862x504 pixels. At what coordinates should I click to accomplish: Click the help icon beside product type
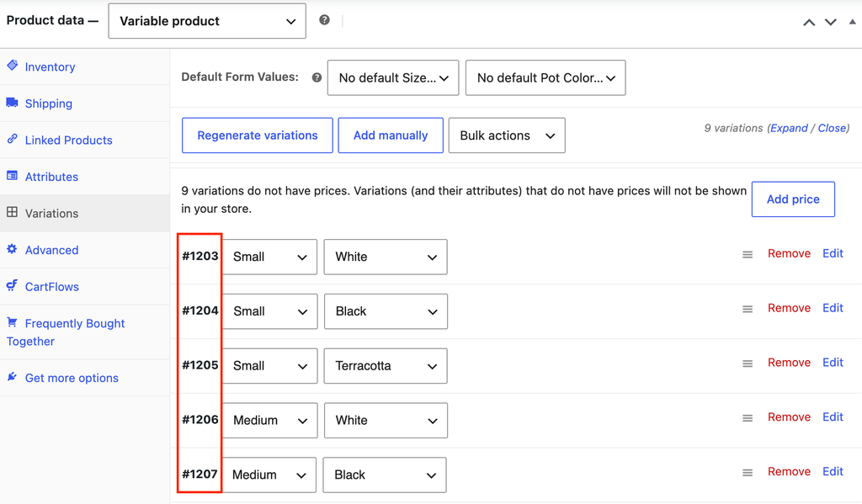324,20
